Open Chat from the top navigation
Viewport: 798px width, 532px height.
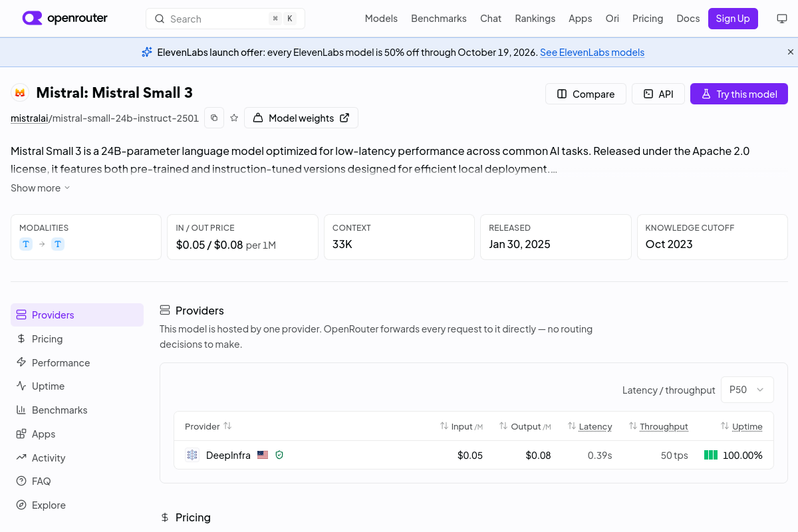pyautogui.click(x=491, y=19)
